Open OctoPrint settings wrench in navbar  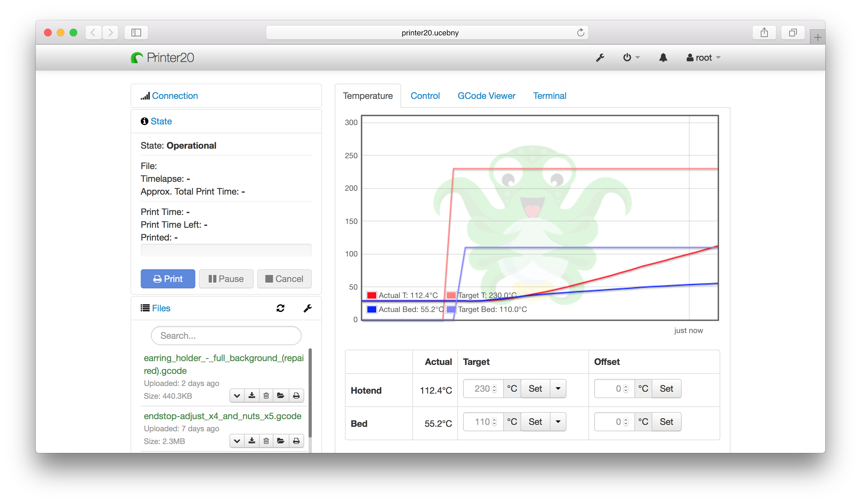point(600,58)
